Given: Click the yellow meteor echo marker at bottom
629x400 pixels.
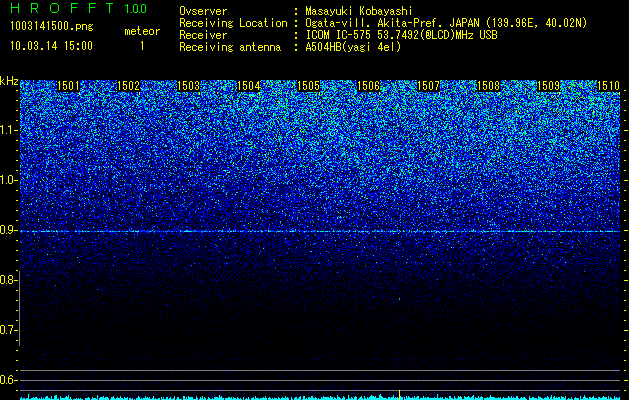Looking at the screenshot, I should (400, 394).
